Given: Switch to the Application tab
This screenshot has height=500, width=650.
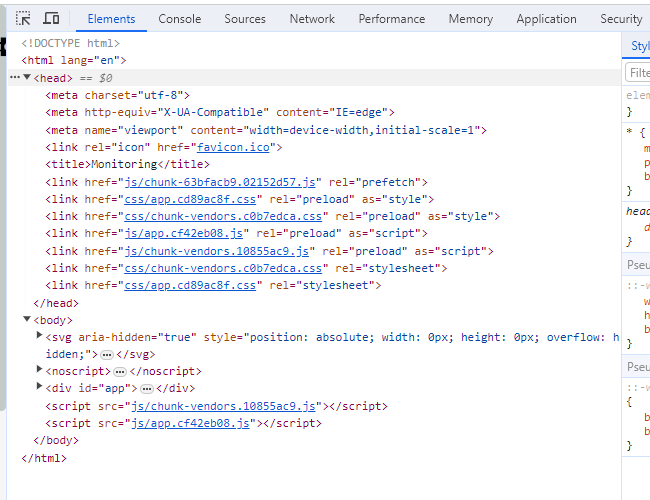Looking at the screenshot, I should (x=546, y=19).
